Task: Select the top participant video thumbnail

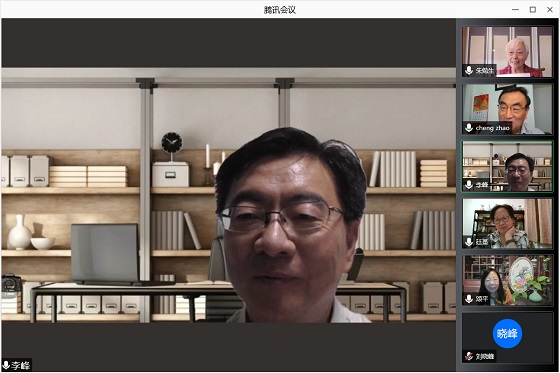Action: point(507,52)
